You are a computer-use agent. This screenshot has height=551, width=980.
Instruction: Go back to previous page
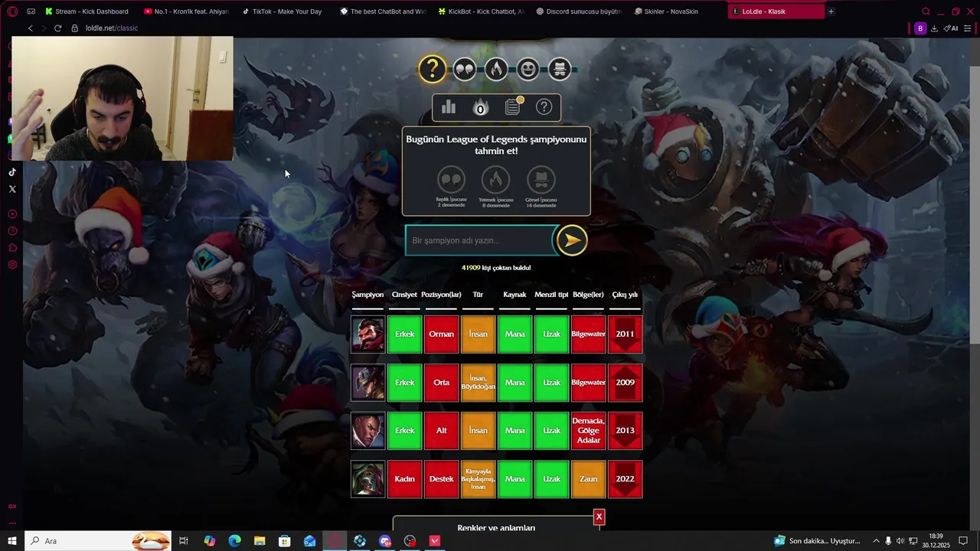point(31,28)
